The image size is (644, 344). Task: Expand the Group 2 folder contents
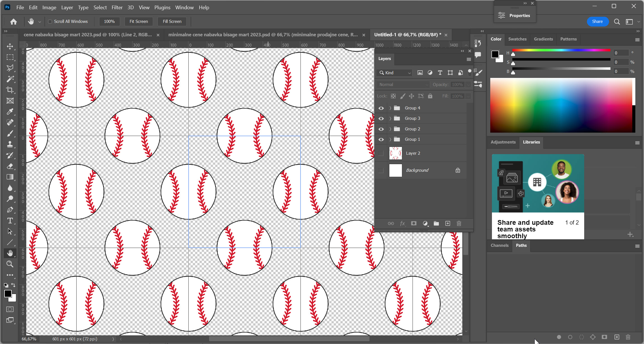(390, 129)
